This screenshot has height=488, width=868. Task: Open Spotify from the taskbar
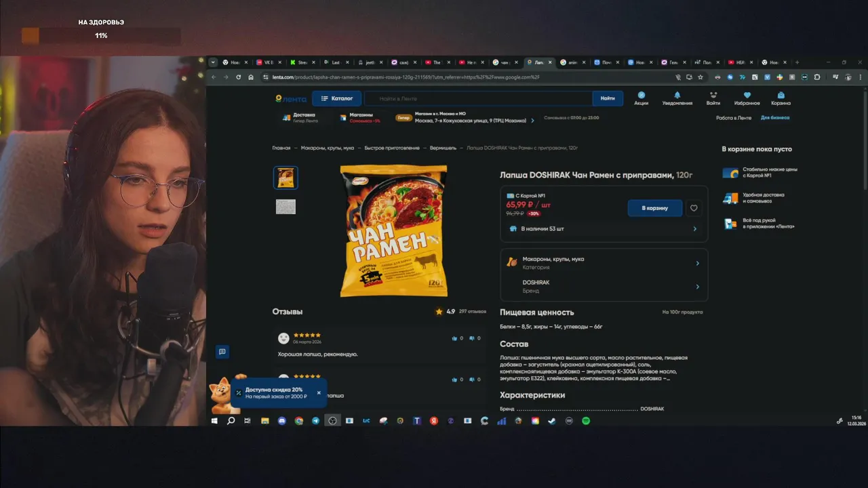point(586,421)
